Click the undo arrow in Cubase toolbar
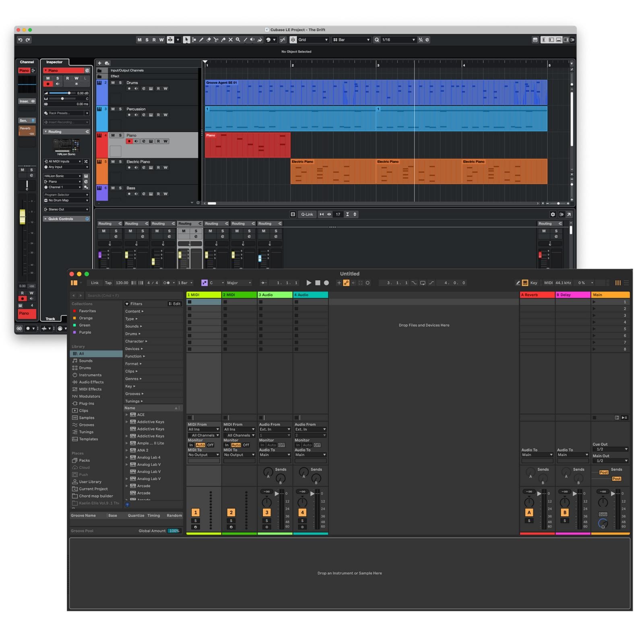This screenshot has width=644, height=644. tap(20, 40)
